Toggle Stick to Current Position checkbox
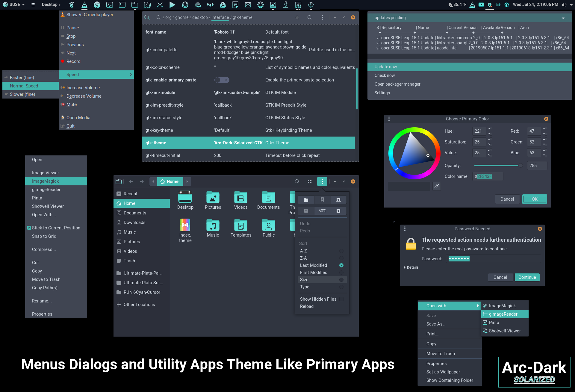Screen dimensions: 575x392 point(29,228)
